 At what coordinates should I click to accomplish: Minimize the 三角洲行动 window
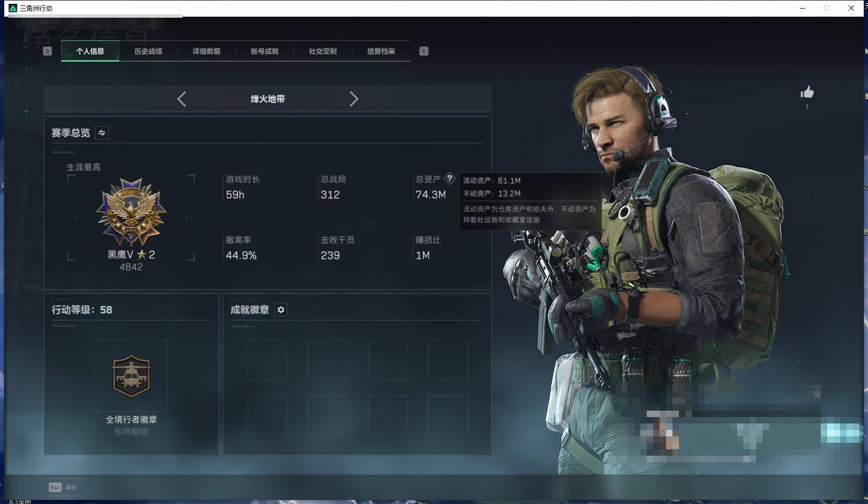coord(802,8)
